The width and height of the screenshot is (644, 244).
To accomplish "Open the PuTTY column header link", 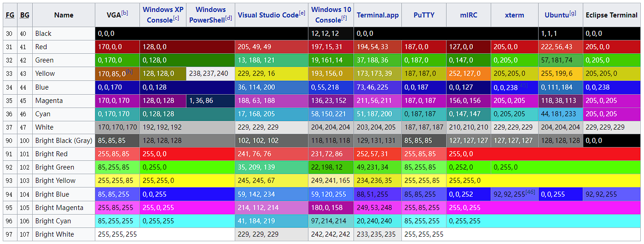I will 424,15.
